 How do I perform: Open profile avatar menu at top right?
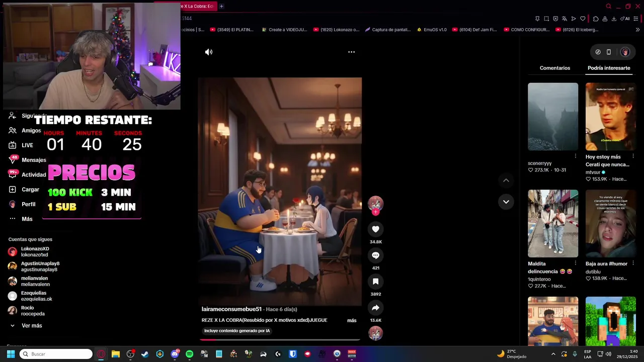(625, 52)
